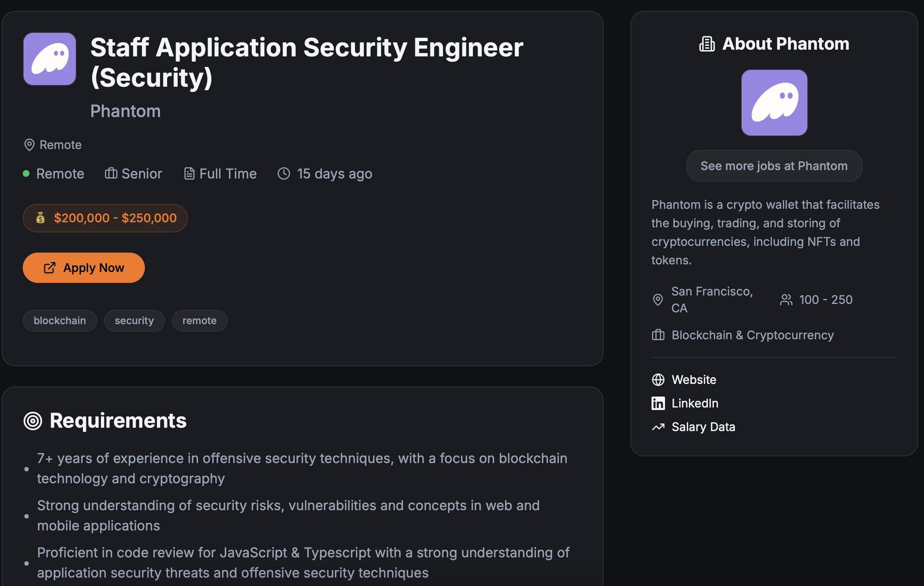Click the Full Time label

pyautogui.click(x=228, y=173)
